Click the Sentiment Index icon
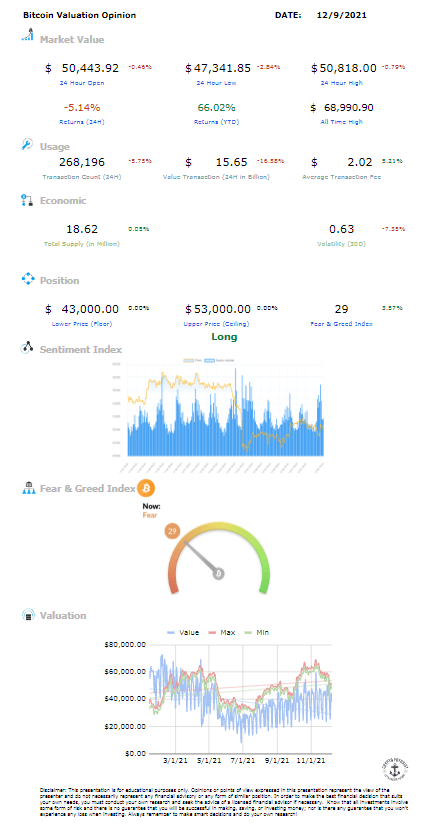Image resolution: width=440 pixels, height=834 pixels. (27, 348)
